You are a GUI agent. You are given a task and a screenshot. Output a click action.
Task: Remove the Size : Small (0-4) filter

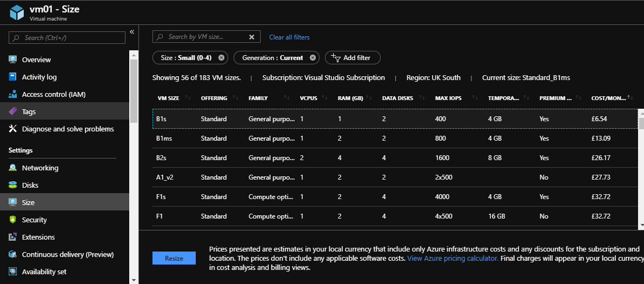point(221,58)
